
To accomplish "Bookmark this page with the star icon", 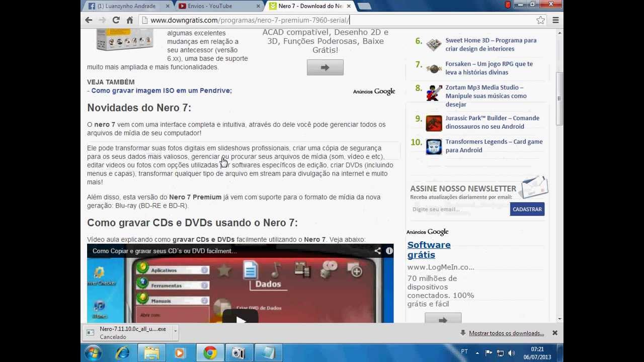I will (x=540, y=20).
